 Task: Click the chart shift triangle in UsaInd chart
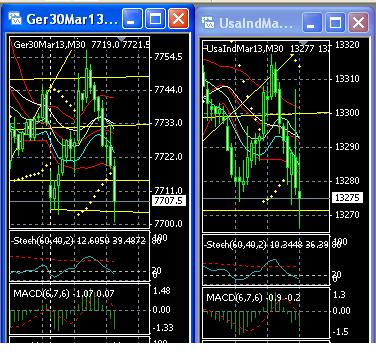point(303,42)
